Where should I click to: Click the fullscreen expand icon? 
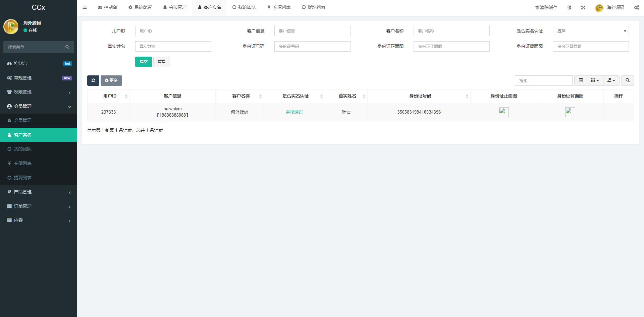pyautogui.click(x=583, y=7)
